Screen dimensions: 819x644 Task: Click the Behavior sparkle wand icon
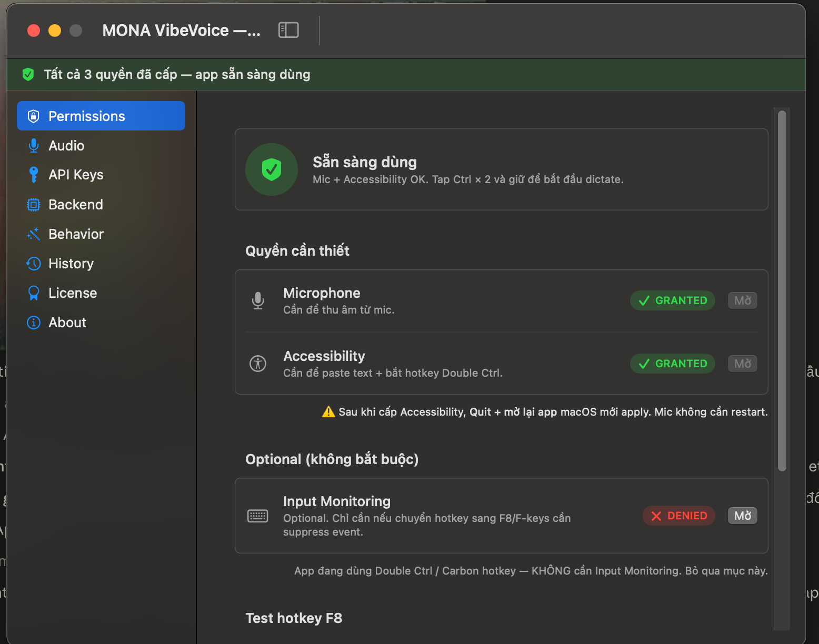(x=34, y=234)
